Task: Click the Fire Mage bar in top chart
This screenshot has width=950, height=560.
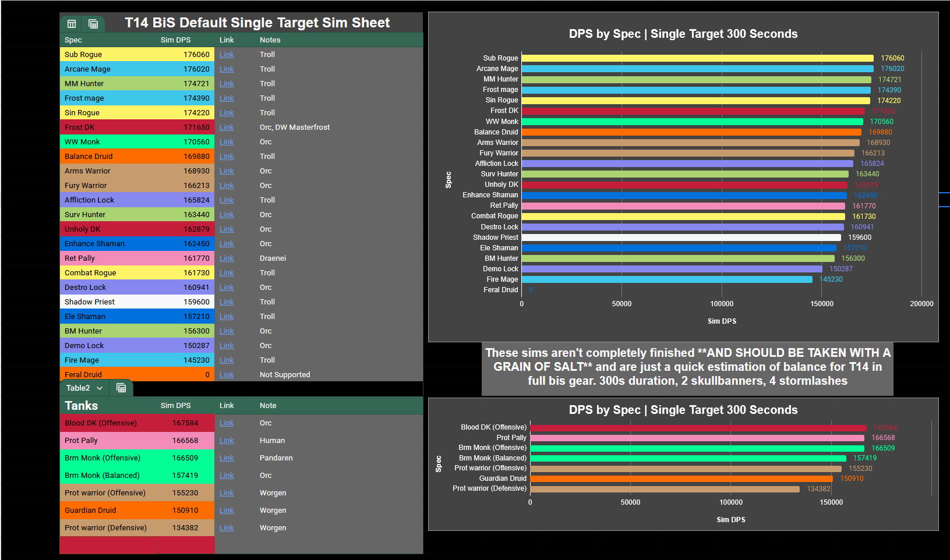Action: tap(667, 279)
